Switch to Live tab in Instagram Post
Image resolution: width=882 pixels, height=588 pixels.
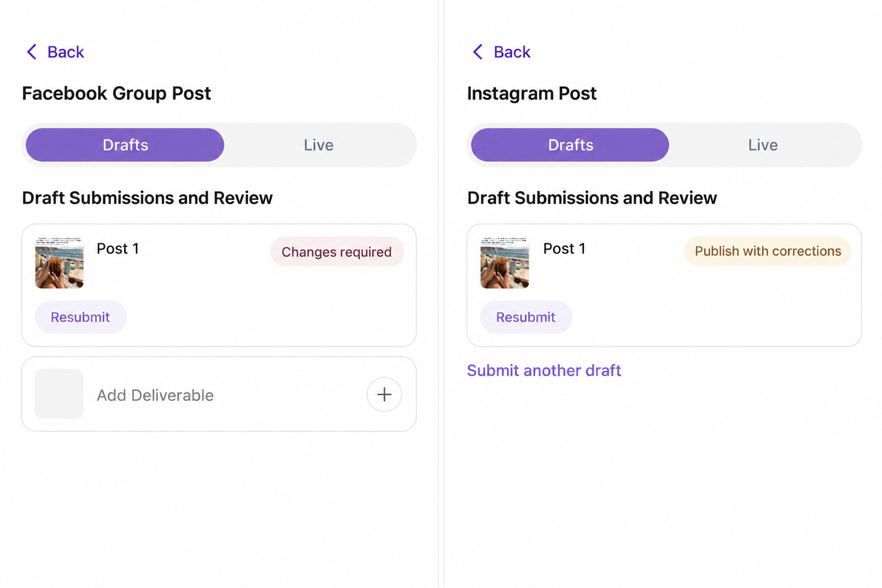tap(763, 145)
